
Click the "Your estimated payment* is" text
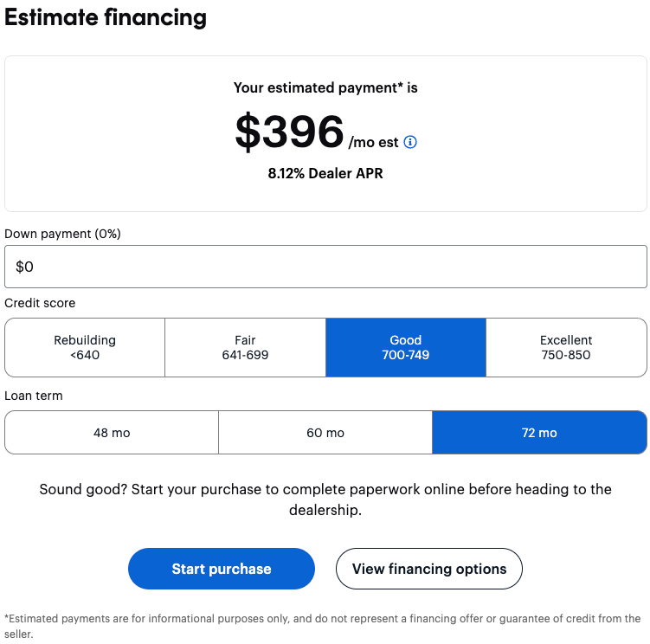click(325, 87)
